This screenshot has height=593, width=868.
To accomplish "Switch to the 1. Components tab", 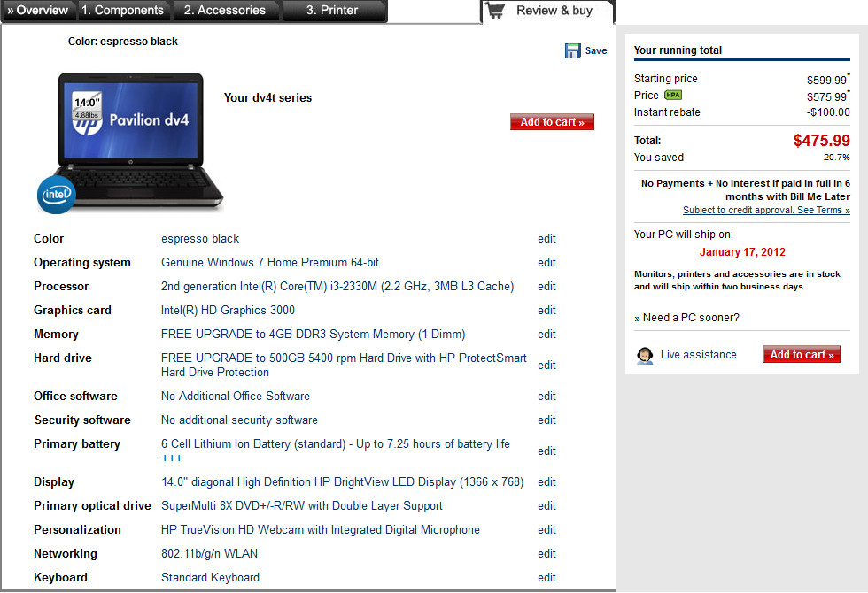I will click(123, 11).
